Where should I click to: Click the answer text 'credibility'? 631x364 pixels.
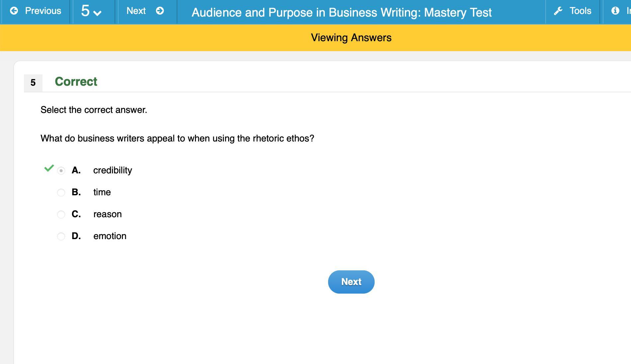pyautogui.click(x=113, y=170)
